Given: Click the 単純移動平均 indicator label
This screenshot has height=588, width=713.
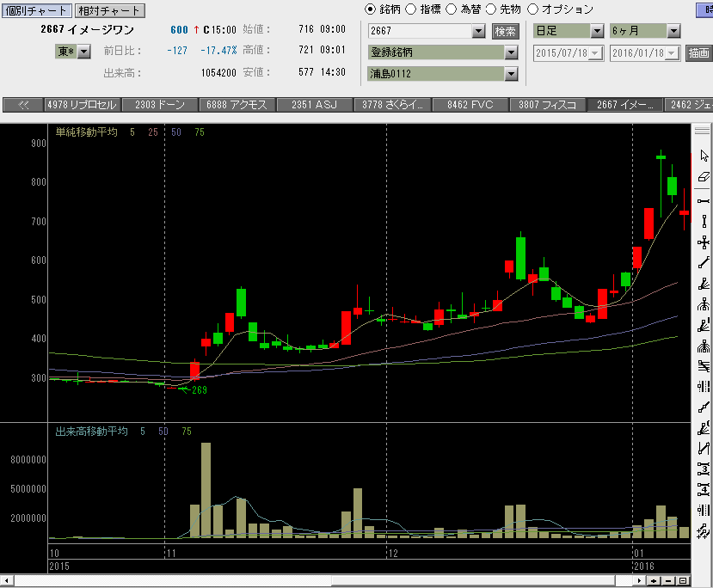Looking at the screenshot, I should click(86, 132).
